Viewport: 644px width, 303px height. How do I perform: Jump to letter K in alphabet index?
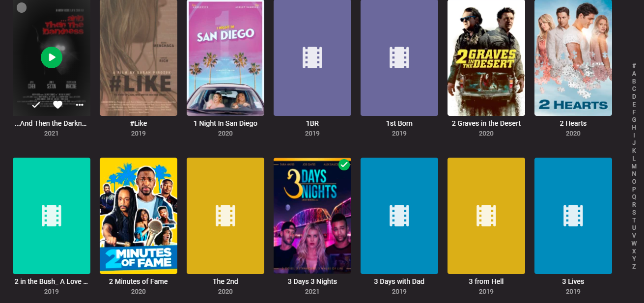pos(634,151)
